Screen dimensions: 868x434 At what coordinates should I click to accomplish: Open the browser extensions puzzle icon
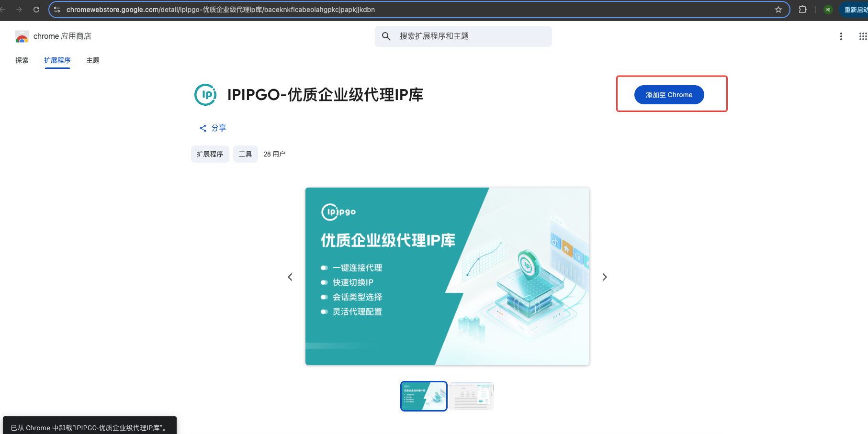click(x=803, y=9)
